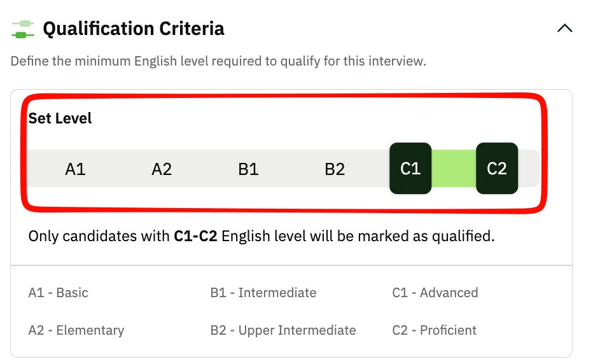Click the B1 - Intermediate legend entry
The width and height of the screenshot is (593, 364).
click(263, 293)
